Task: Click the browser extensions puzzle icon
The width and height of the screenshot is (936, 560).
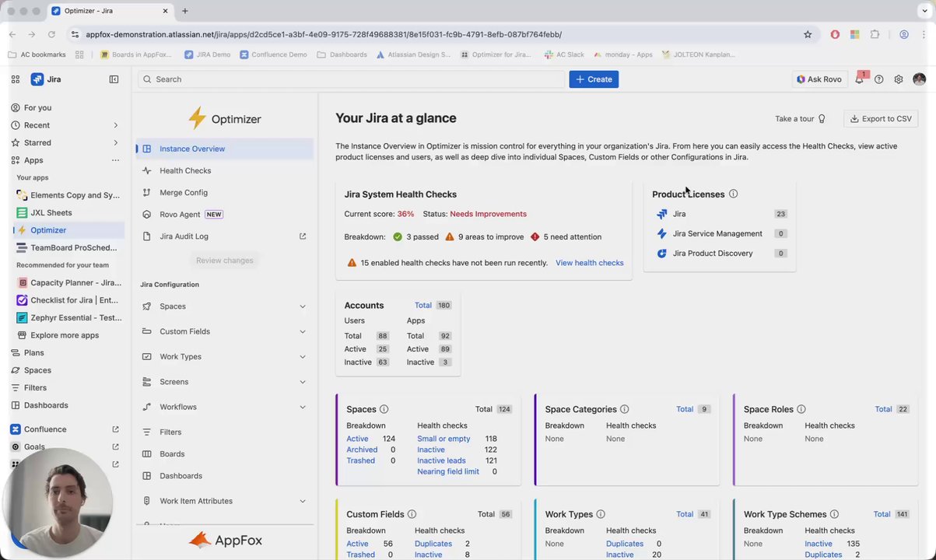Action: [x=875, y=34]
